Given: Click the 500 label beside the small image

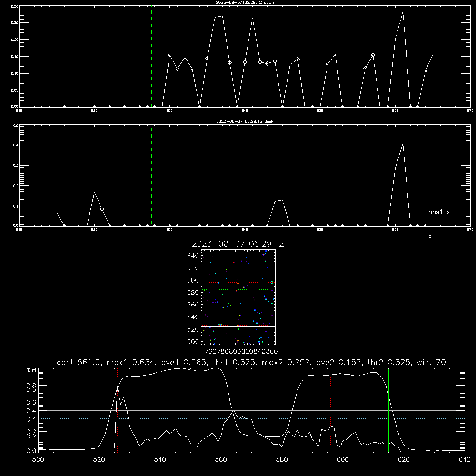Looking at the screenshot, I should click(193, 342).
